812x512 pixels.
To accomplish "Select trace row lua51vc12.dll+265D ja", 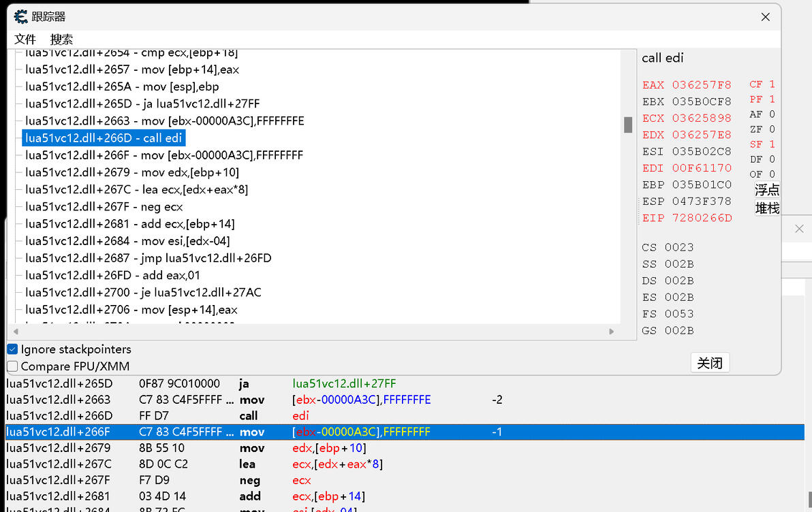I will (142, 103).
